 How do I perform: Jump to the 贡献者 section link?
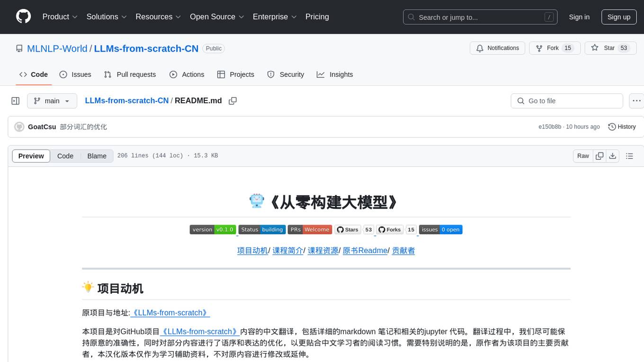(403, 250)
